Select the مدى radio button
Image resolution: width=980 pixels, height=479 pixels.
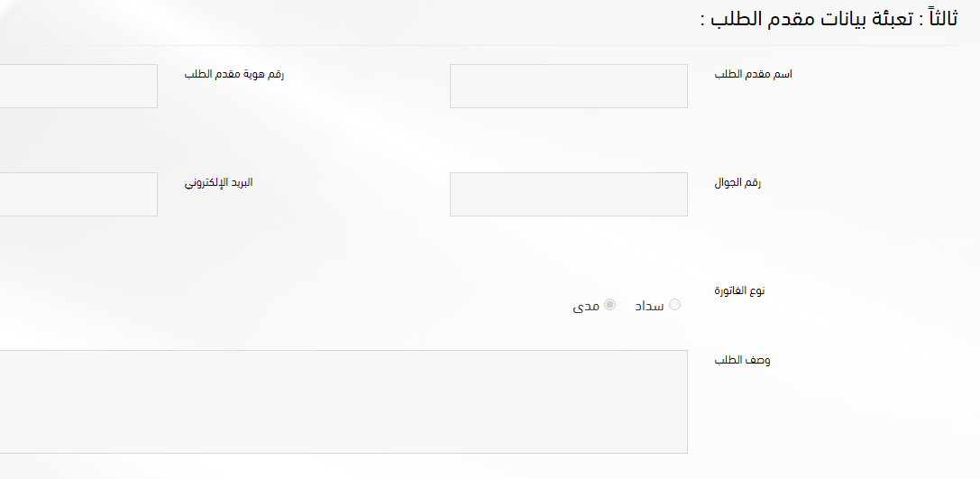pos(610,305)
